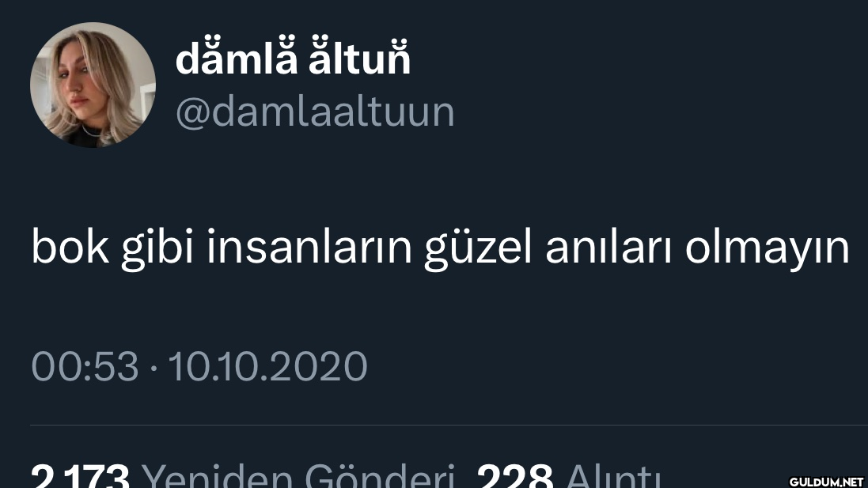868x488 pixels.
Task: Click the 00:53 timestamp
Action: coord(85,366)
